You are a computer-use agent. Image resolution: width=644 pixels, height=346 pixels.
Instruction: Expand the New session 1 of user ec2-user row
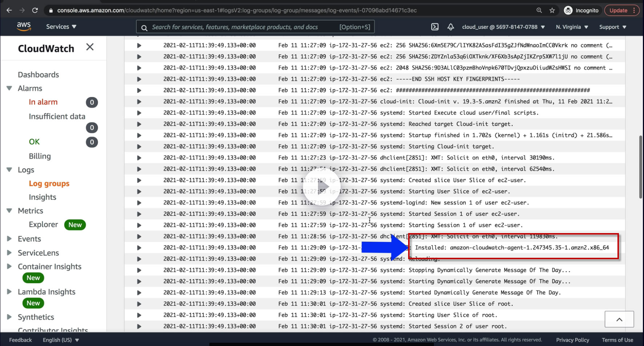[139, 203]
